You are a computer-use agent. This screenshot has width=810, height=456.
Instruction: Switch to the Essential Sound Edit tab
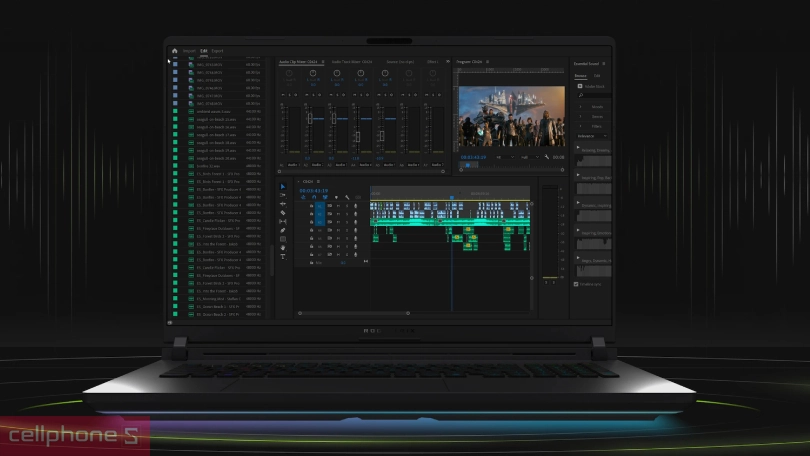(597, 76)
